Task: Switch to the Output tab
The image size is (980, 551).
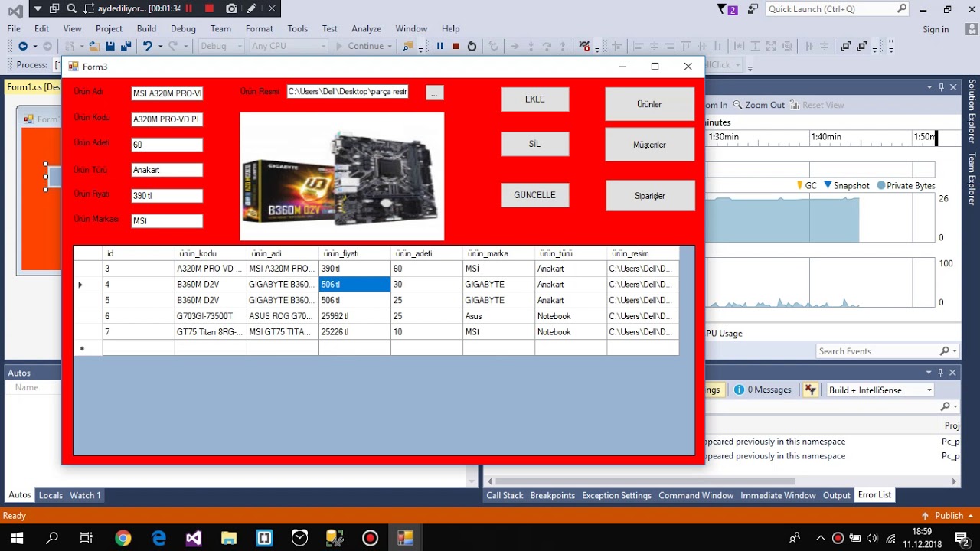Action: click(836, 495)
